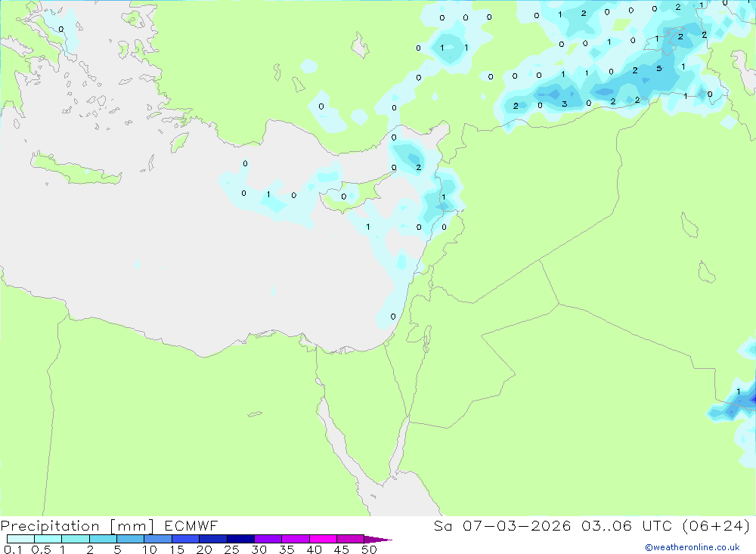Viewport: 756px width, 554px height.
Task: Click the '45' legend scale label
Action: (x=342, y=549)
